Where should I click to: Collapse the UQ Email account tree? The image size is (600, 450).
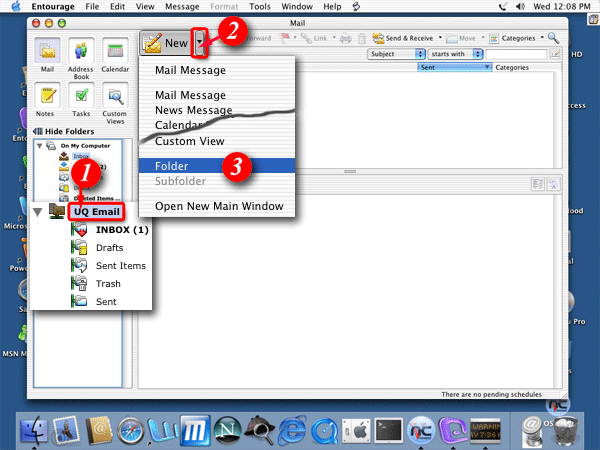39,212
